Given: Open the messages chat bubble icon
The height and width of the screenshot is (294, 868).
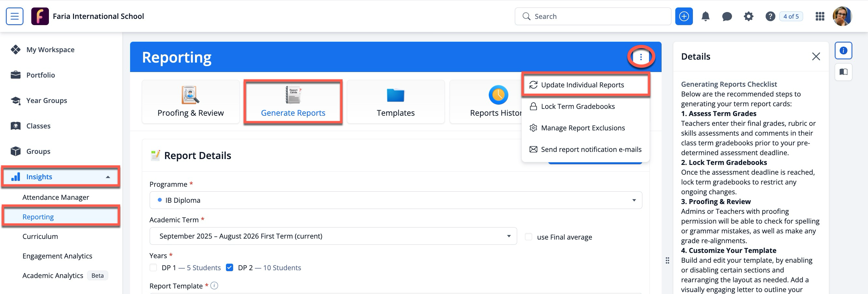Looking at the screenshot, I should [x=727, y=16].
